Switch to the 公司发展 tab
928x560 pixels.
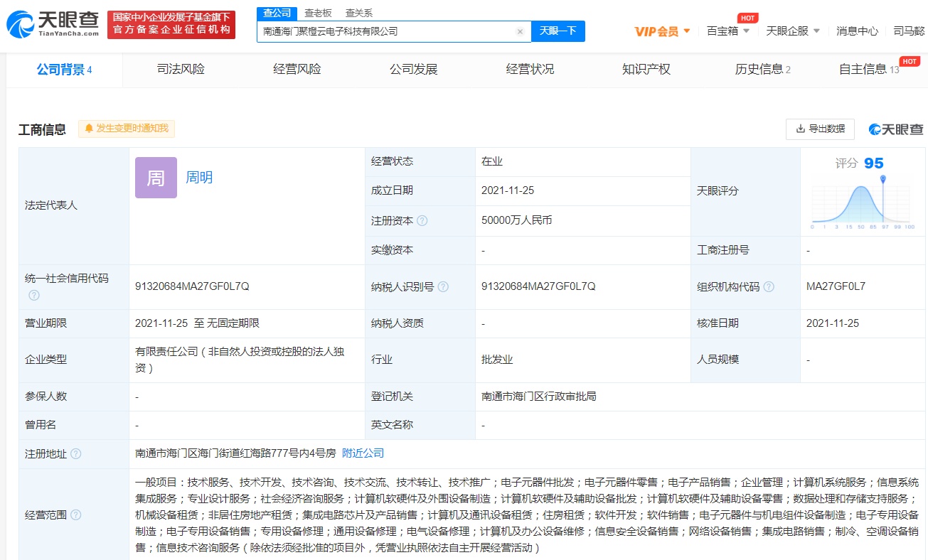coord(414,70)
